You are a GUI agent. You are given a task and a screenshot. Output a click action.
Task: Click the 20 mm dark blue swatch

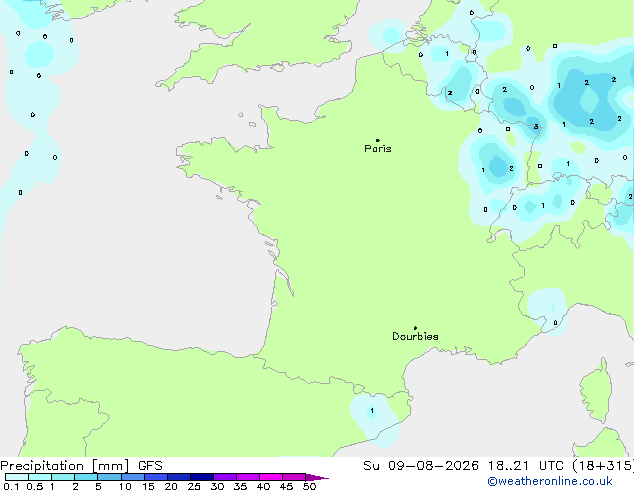tap(178, 477)
